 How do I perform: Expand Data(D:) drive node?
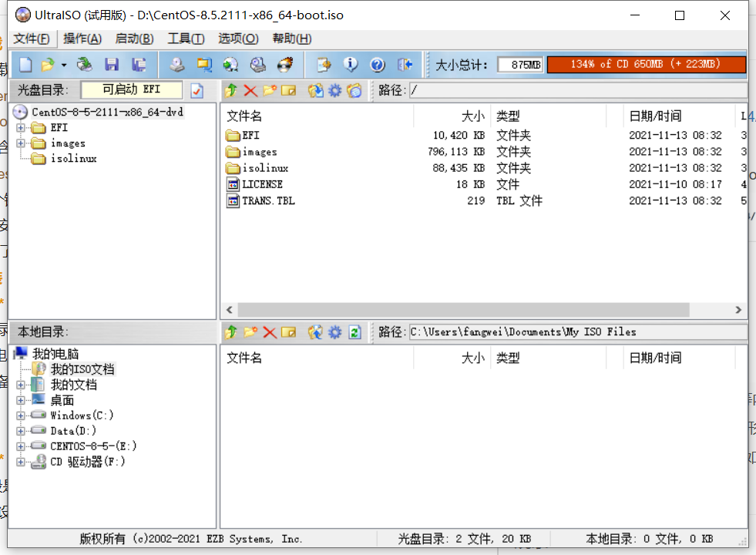point(21,431)
